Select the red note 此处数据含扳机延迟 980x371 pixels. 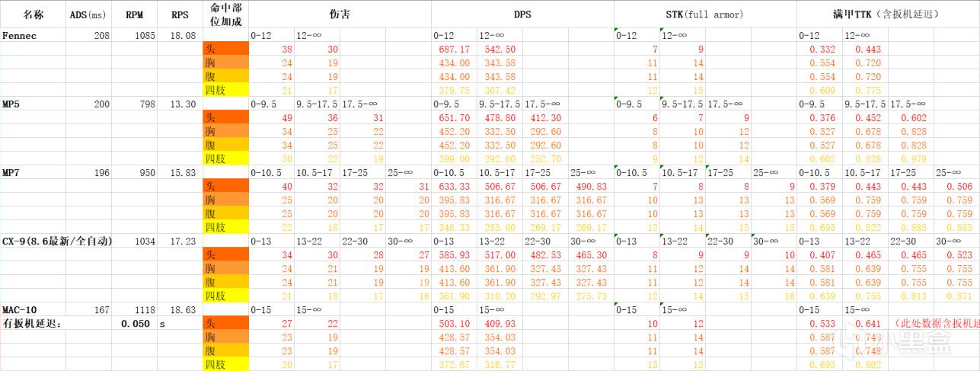point(936,323)
